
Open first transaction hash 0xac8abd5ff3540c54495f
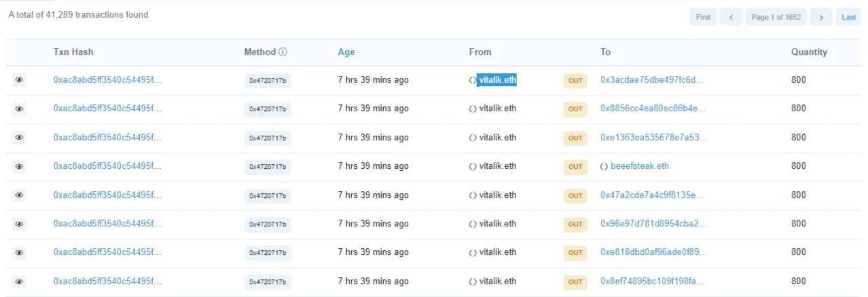pyautogui.click(x=107, y=80)
